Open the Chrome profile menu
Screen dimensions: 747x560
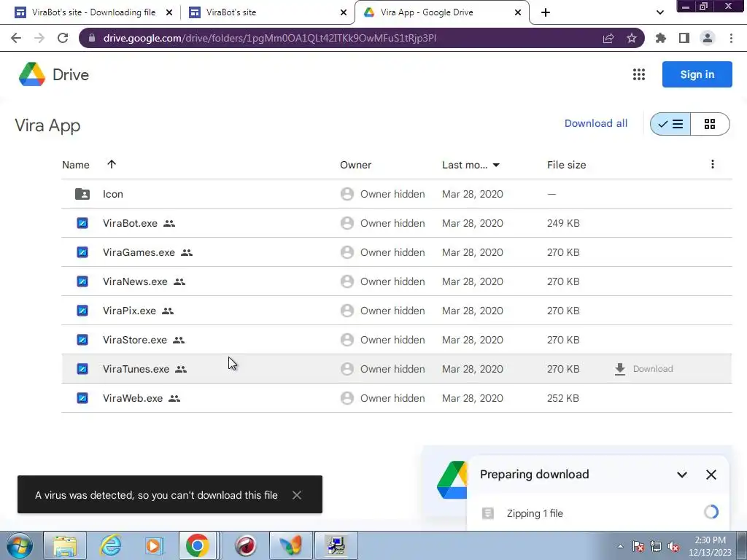708,38
